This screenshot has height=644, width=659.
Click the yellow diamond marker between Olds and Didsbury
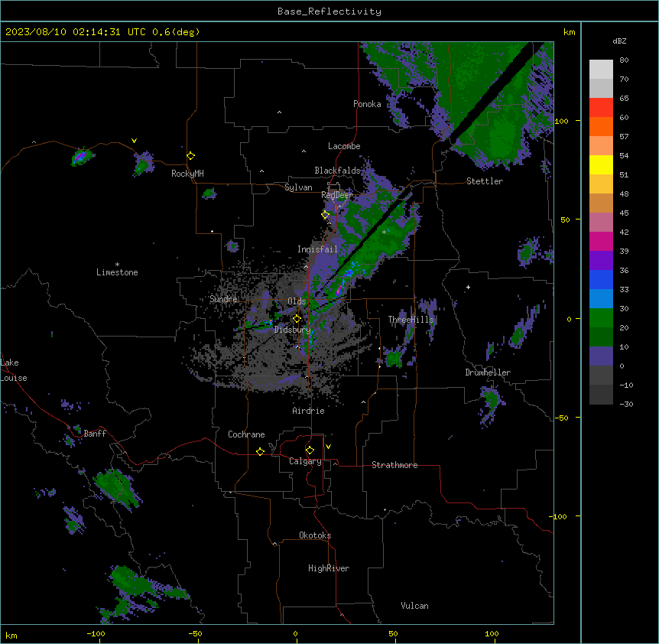(x=297, y=319)
